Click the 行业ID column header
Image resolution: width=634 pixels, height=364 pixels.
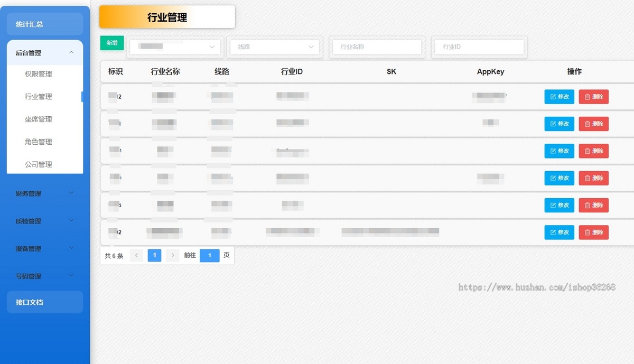click(292, 72)
